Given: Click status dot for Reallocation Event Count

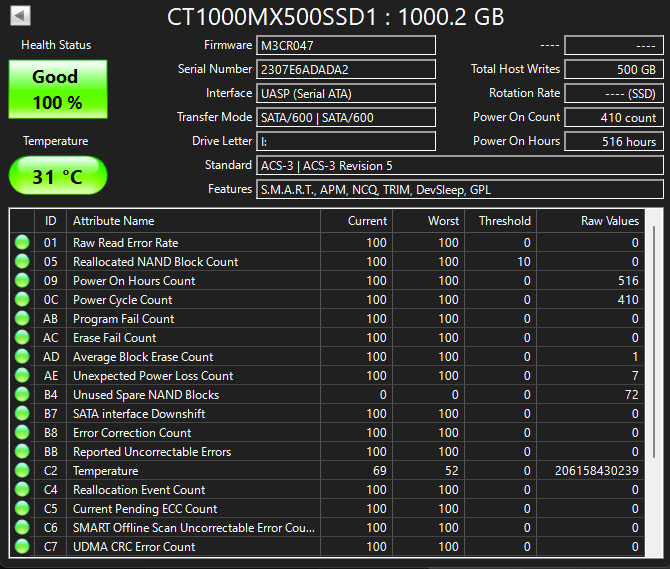Looking at the screenshot, I should (x=22, y=489).
